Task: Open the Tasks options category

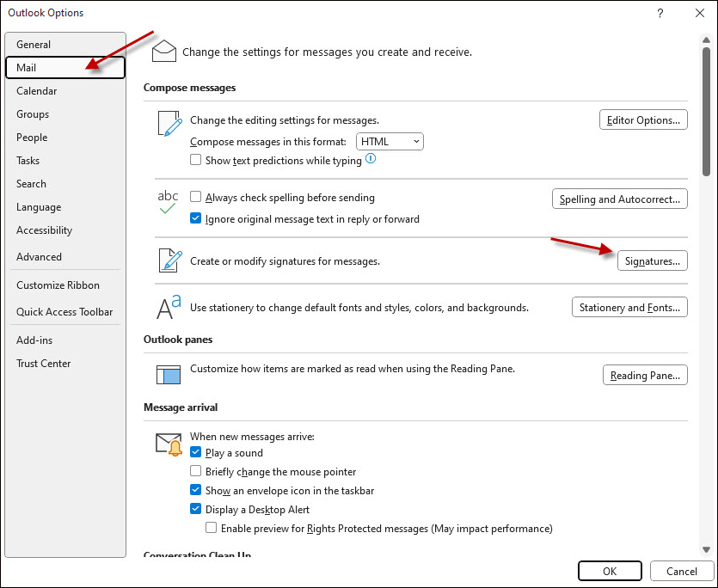Action: tap(65, 161)
